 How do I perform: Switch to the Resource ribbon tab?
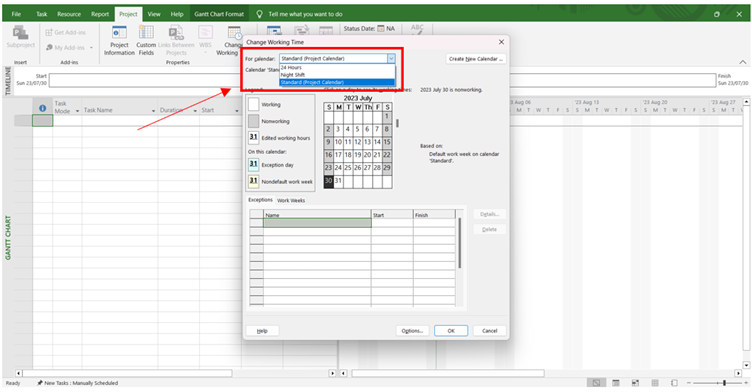coord(69,14)
